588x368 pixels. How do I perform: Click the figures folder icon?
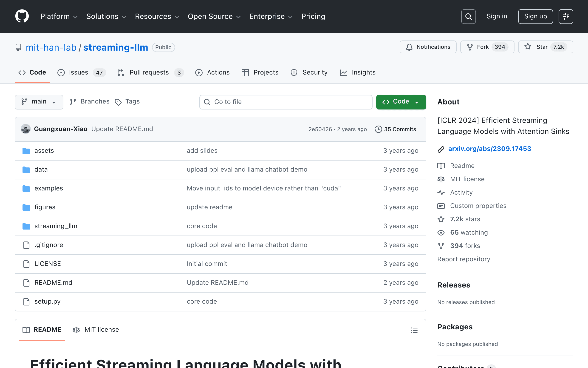(x=26, y=207)
